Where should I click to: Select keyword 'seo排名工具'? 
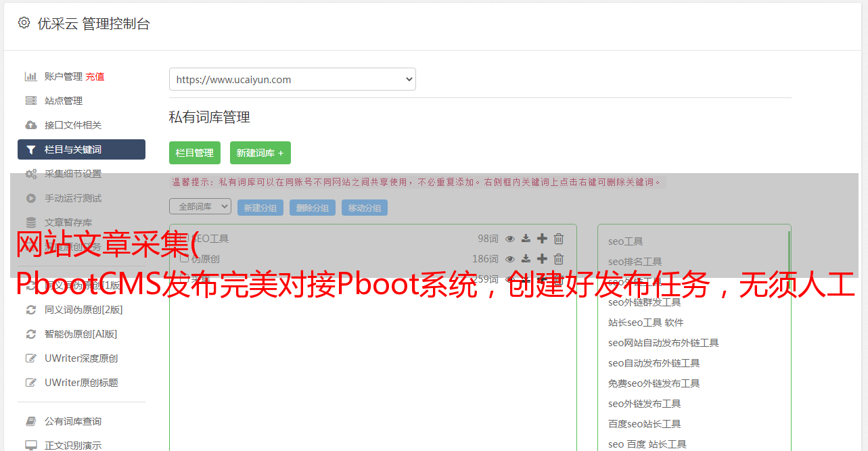(635, 262)
